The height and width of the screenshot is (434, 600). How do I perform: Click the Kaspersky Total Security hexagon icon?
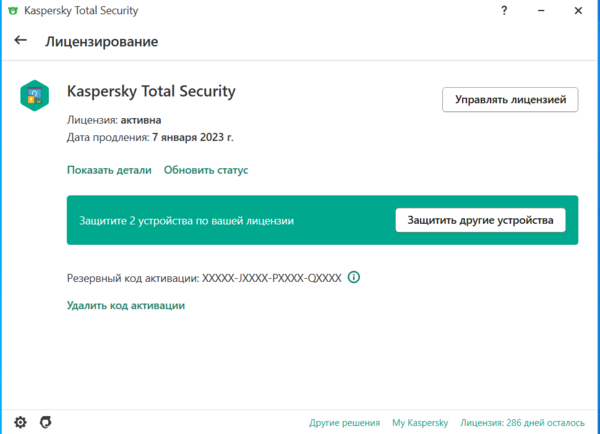[x=35, y=97]
